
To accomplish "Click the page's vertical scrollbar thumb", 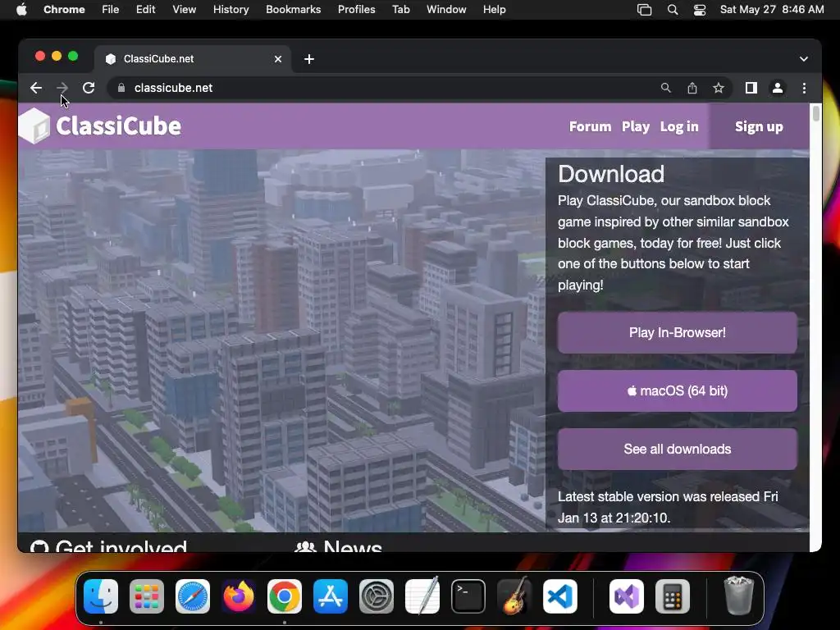I will click(x=816, y=113).
